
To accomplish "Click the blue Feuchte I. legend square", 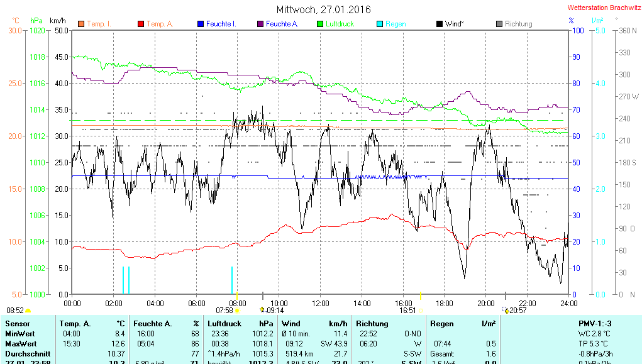I will [200, 24].
